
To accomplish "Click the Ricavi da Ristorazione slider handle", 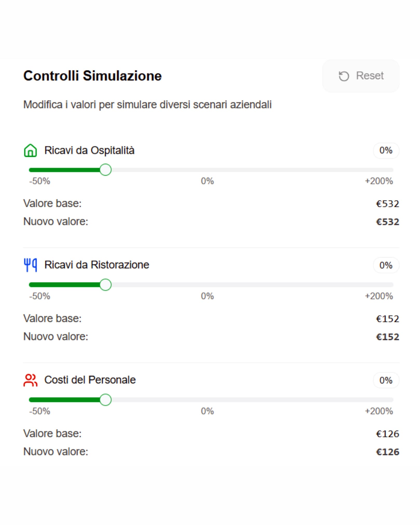I will pos(106,285).
